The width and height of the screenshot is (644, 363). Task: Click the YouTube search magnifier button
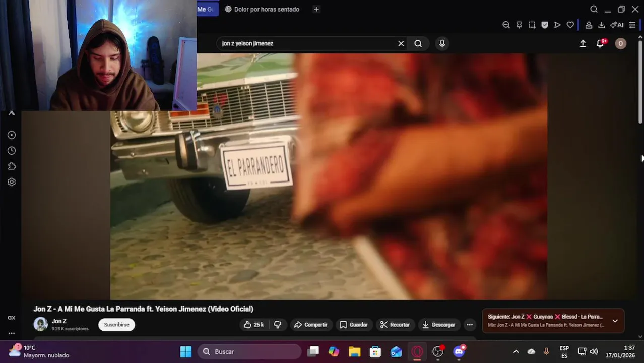coord(418,43)
